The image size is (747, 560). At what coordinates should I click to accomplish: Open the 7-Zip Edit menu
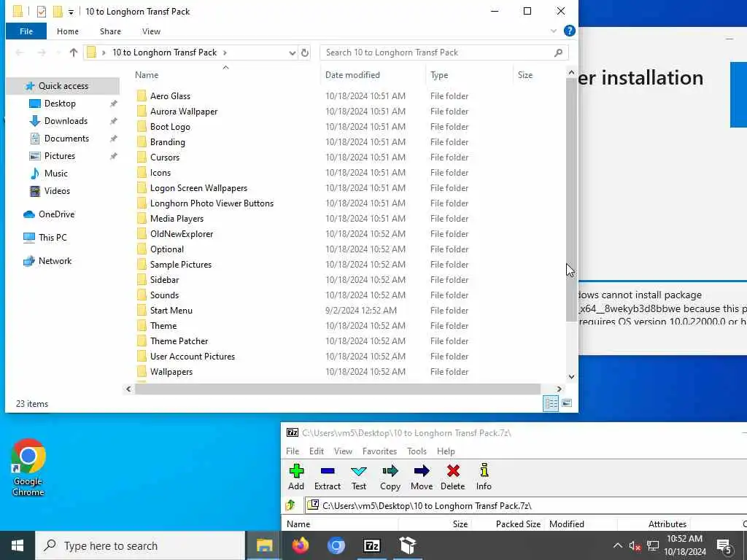[x=317, y=451]
